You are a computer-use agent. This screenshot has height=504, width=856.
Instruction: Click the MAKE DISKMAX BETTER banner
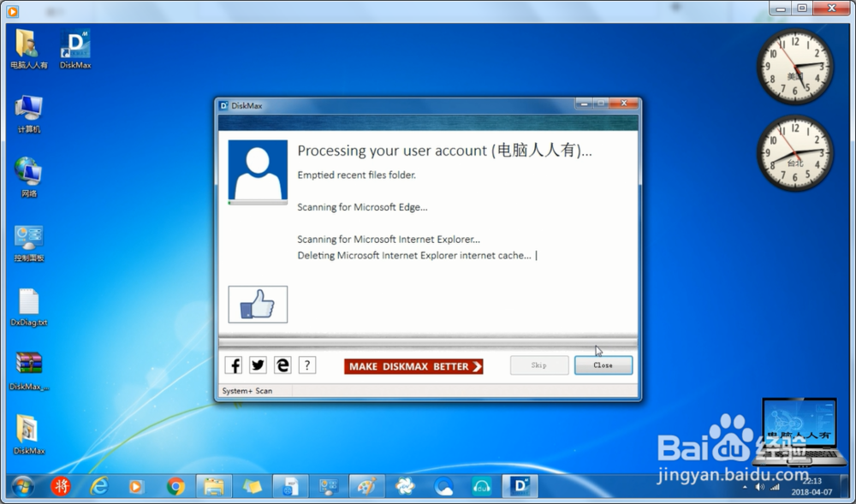tap(413, 366)
